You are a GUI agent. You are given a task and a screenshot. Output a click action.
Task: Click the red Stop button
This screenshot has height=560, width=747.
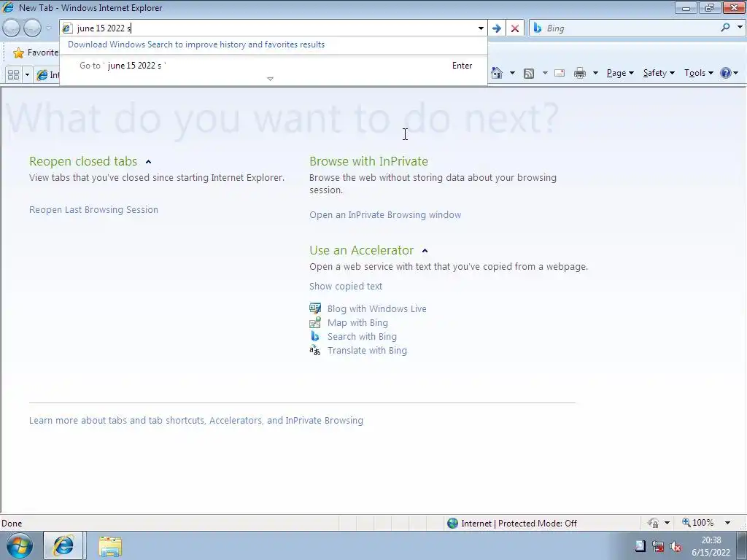click(515, 28)
